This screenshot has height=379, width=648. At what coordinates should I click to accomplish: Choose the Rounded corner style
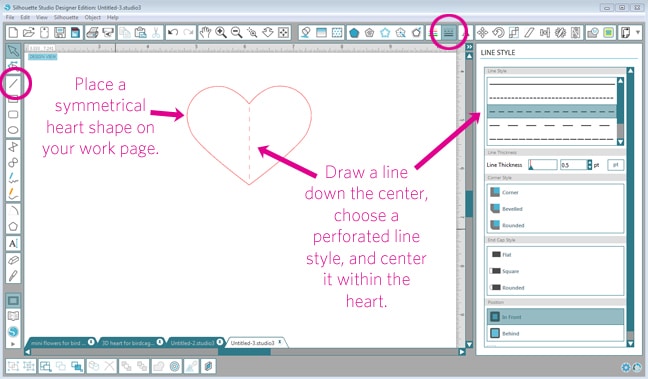point(555,225)
